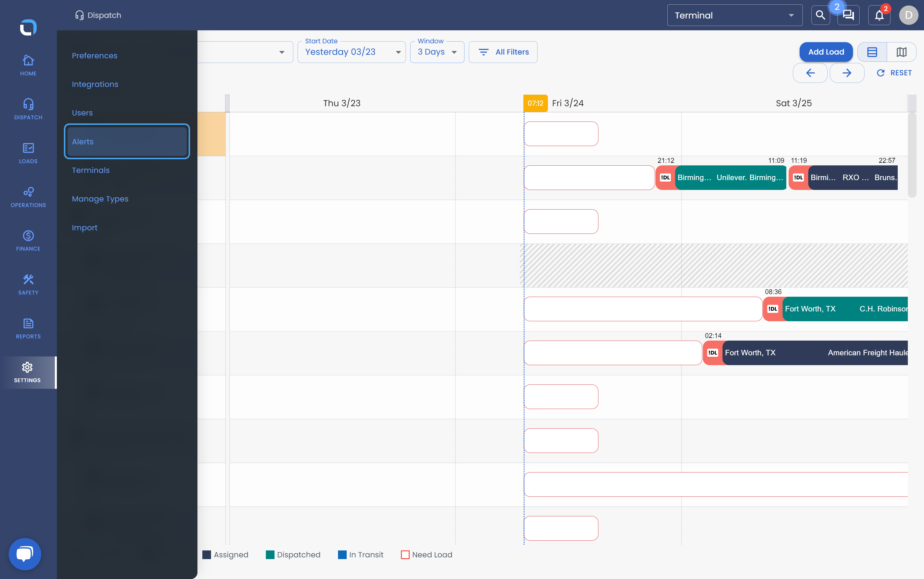Click empty need-load slot before 08:36 load

pos(643,309)
